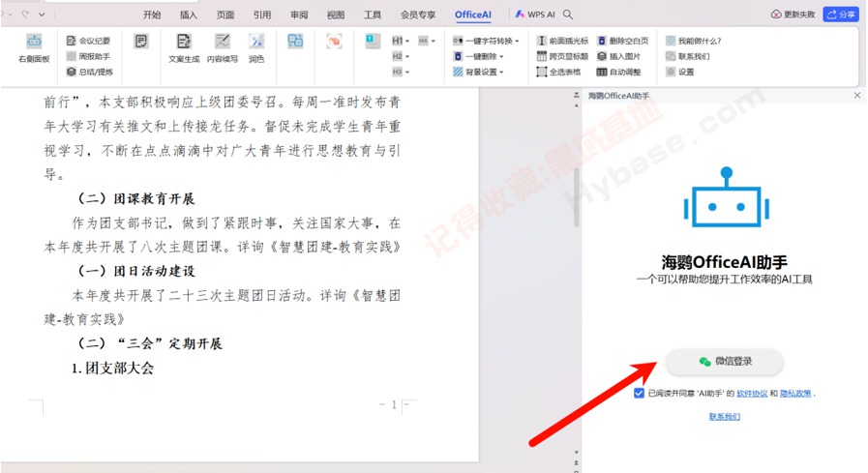Click the scroll-down arrow near page bottom
This screenshot has height=473, width=868.
[577, 452]
